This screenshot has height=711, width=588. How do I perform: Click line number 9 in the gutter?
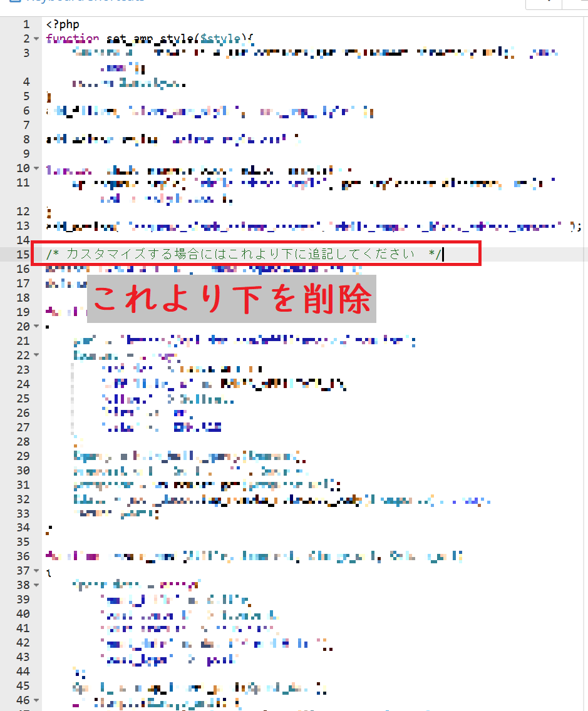coord(26,154)
